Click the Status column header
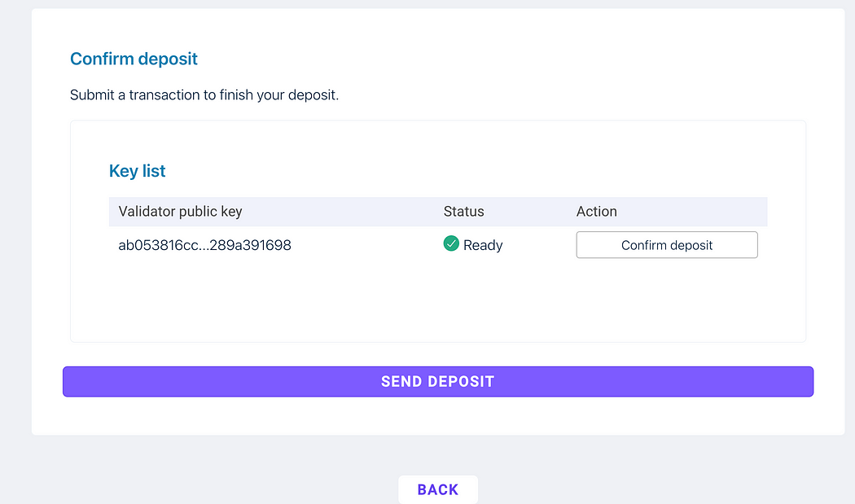 (463, 212)
